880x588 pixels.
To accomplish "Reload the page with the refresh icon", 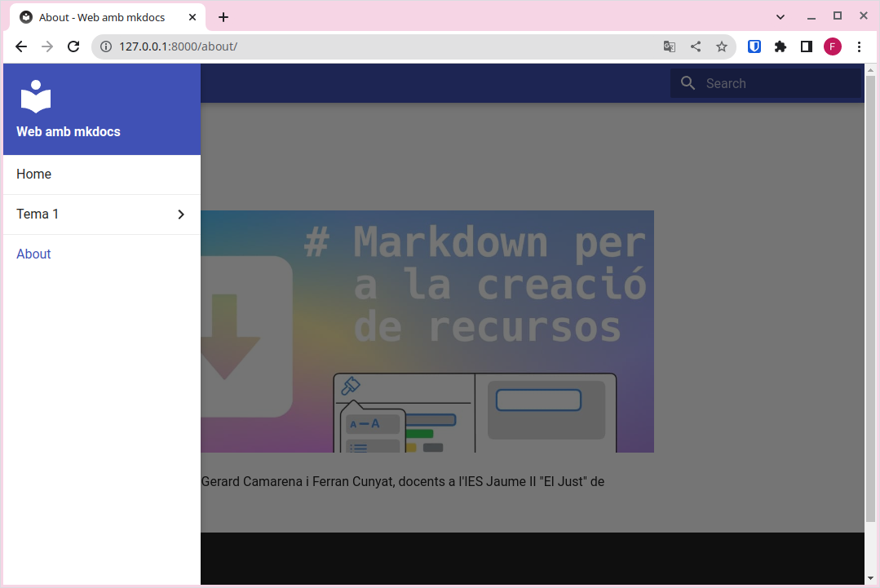I will click(73, 46).
